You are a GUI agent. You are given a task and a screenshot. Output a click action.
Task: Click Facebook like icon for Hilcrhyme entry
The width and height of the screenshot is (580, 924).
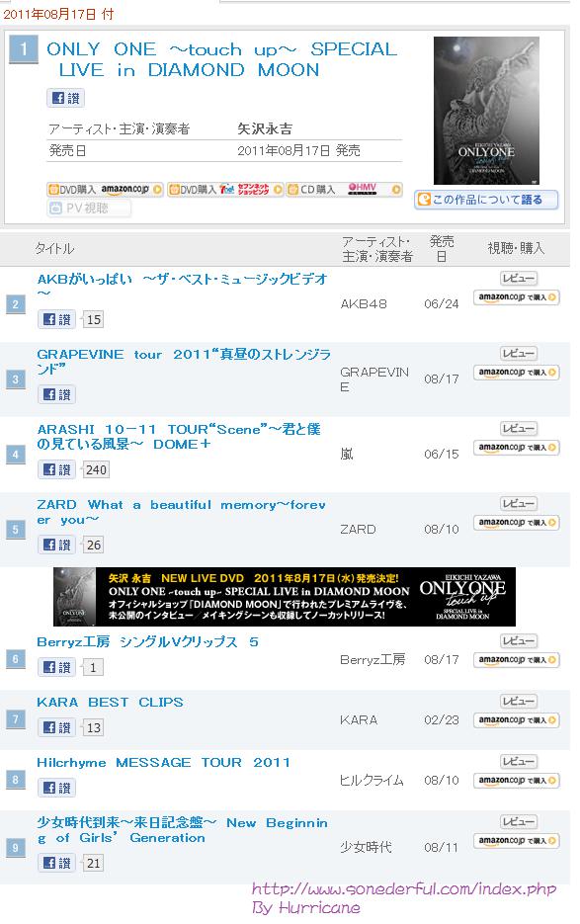(56, 788)
